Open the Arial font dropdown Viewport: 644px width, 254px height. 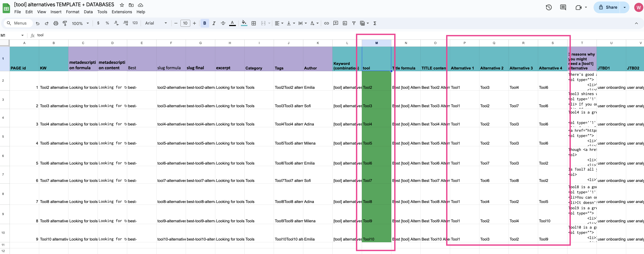[156, 23]
